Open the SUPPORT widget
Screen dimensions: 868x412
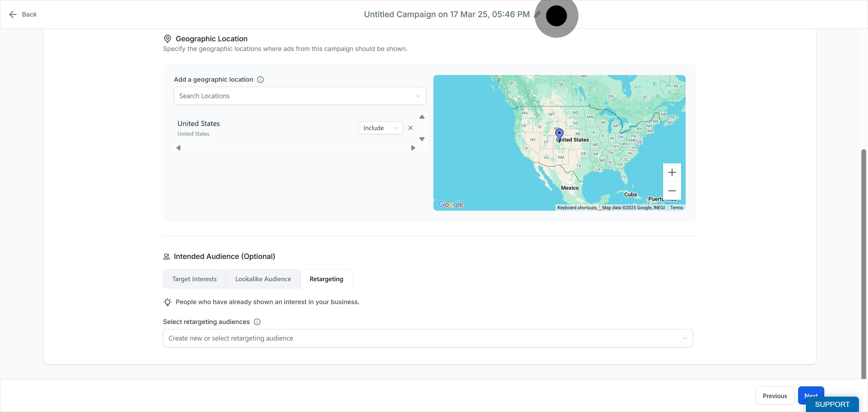point(832,404)
